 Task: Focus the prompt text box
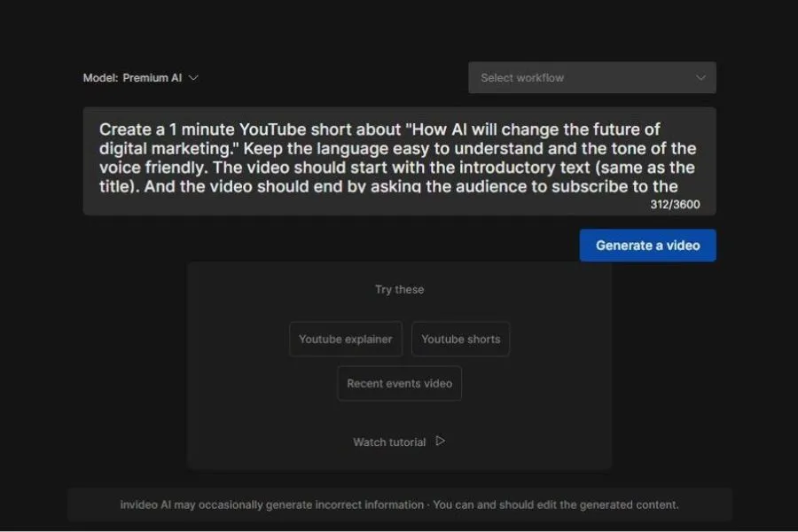(x=399, y=160)
